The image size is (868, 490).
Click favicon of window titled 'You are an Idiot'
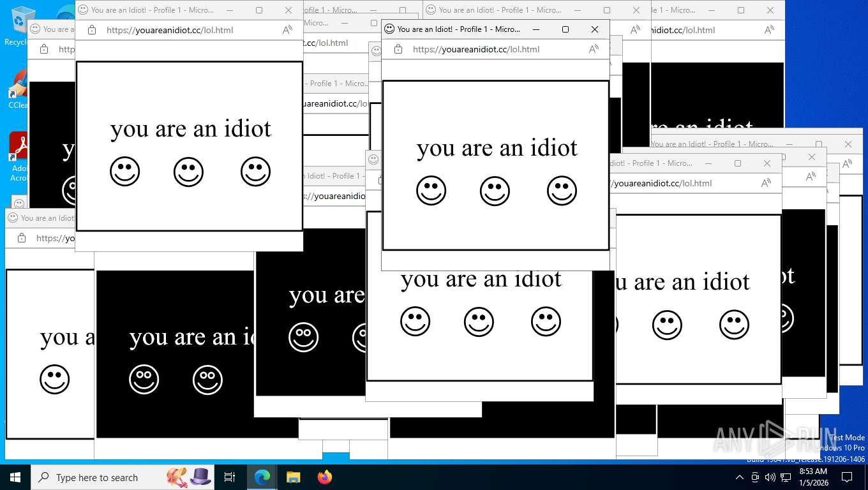(x=13, y=218)
